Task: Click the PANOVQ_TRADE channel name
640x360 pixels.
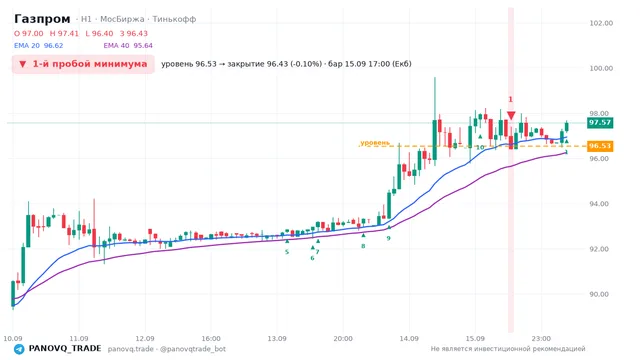Action: pos(65,349)
